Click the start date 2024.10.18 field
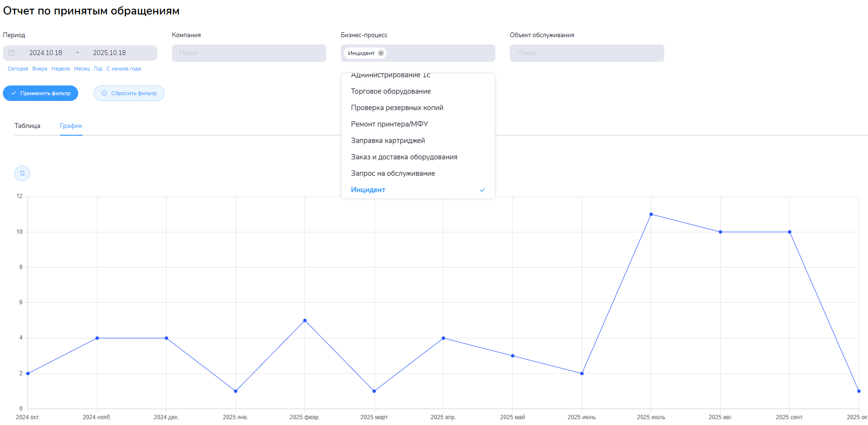Screen dimensions: 868x425 (46, 53)
